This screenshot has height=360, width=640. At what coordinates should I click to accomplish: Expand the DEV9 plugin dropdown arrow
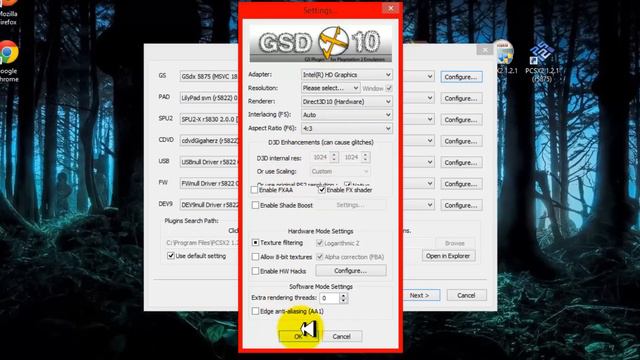coord(429,205)
